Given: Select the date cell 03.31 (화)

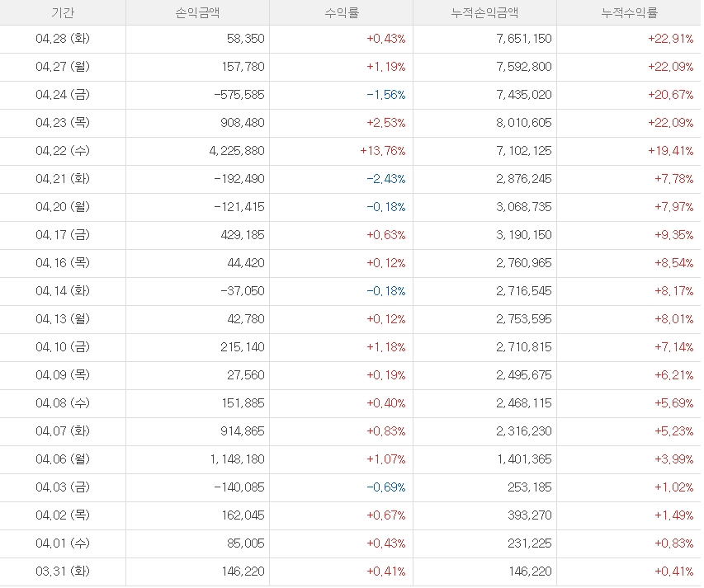Looking at the screenshot, I should pyautogui.click(x=63, y=571).
